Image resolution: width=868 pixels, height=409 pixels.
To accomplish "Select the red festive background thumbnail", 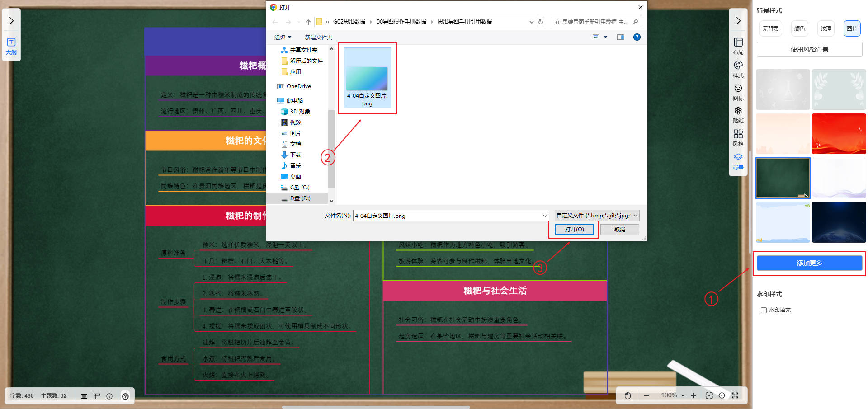I will pyautogui.click(x=839, y=134).
